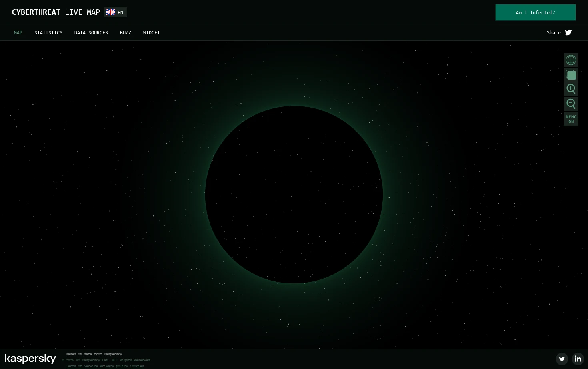Zoom out of the map
Image resolution: width=588 pixels, height=369 pixels.
pos(571,104)
